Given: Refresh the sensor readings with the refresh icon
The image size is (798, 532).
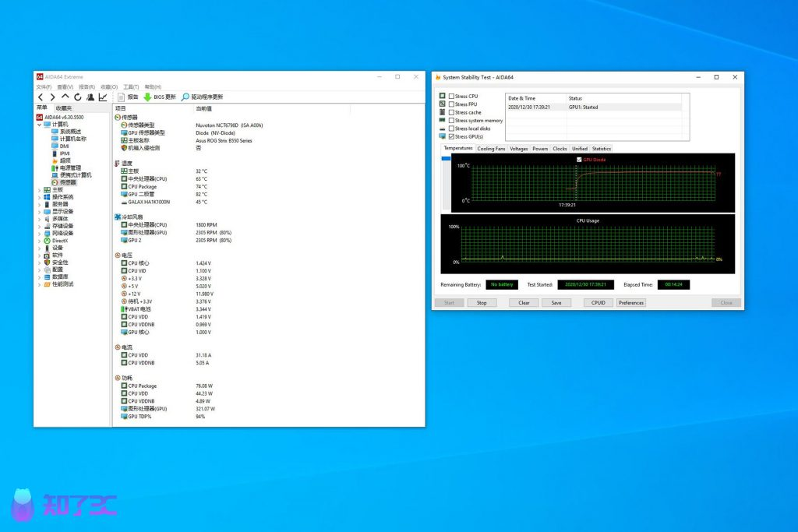Looking at the screenshot, I should (x=77, y=97).
